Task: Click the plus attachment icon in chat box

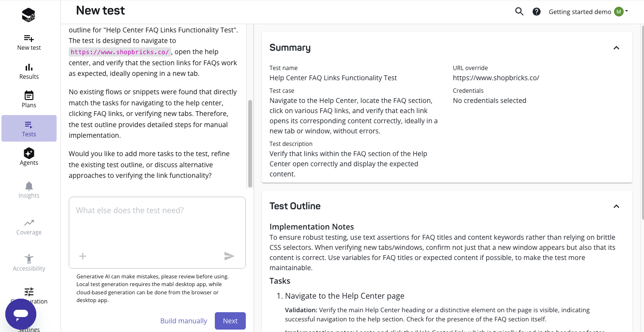Action: (83, 256)
